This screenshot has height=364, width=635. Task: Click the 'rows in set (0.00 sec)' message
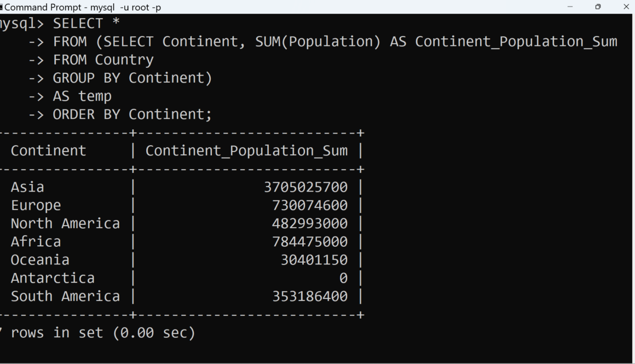click(103, 332)
